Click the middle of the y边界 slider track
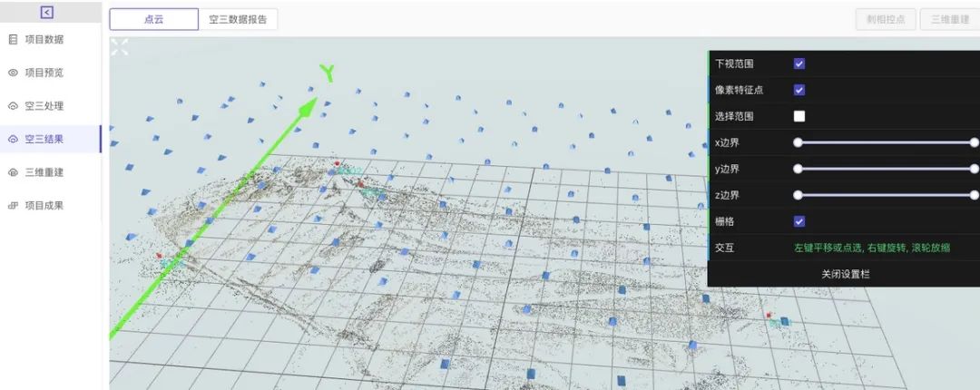This screenshot has height=390, width=980. pyautogui.click(x=886, y=169)
